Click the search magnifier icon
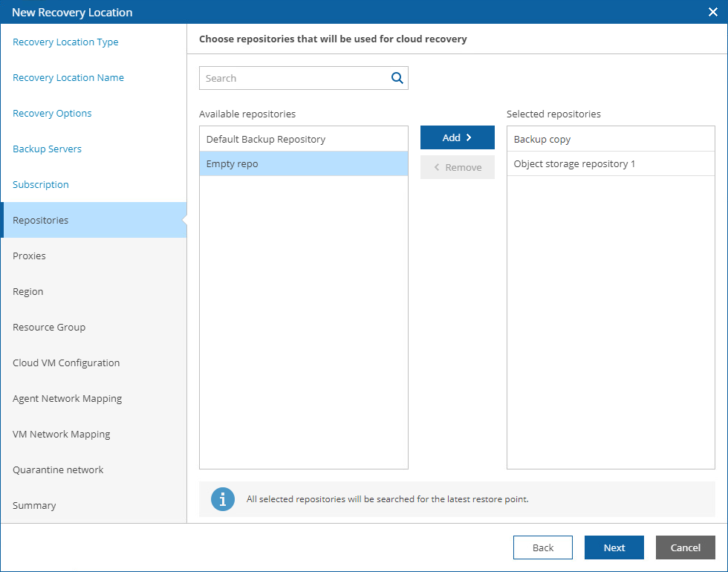Screen dimensions: 728x572 coord(397,78)
